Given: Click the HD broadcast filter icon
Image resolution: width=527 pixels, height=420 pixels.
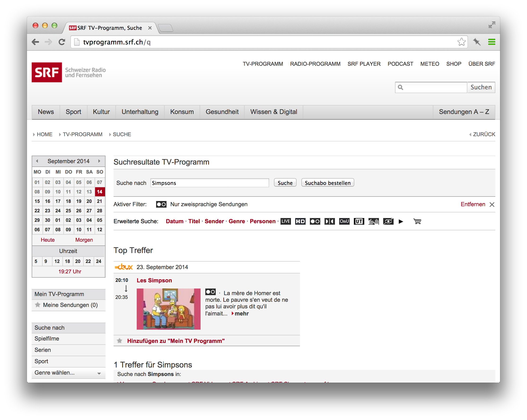Looking at the screenshot, I should pyautogui.click(x=299, y=221).
